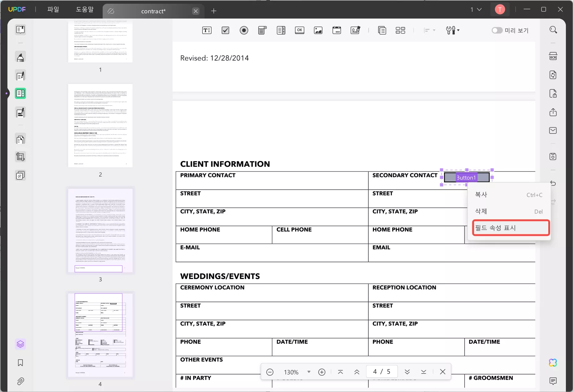Zoom in with plus button
This screenshot has height=392, width=573.
pyautogui.click(x=322, y=372)
